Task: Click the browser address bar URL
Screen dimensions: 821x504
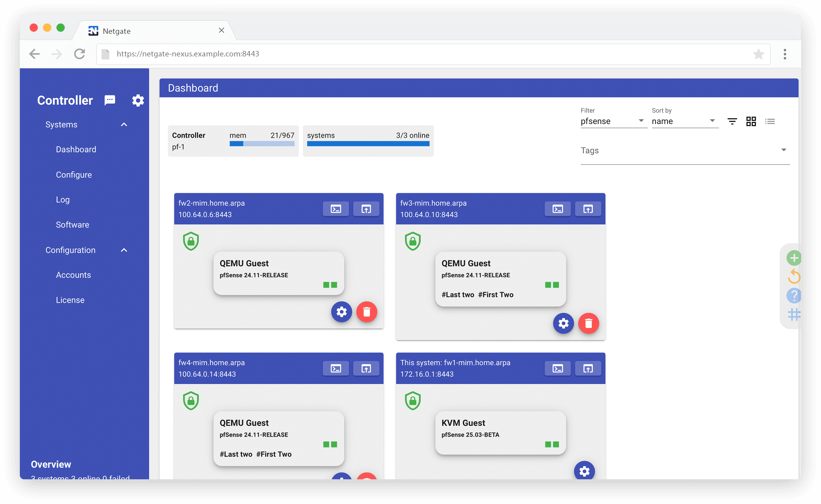Action: point(188,54)
